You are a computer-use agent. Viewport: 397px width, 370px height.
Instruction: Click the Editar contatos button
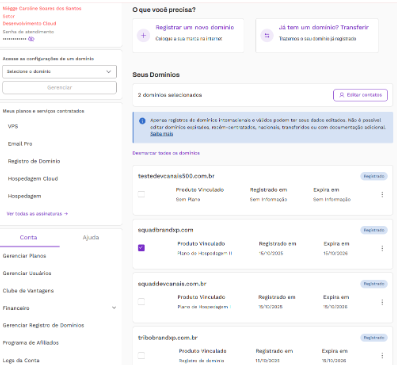[360, 95]
